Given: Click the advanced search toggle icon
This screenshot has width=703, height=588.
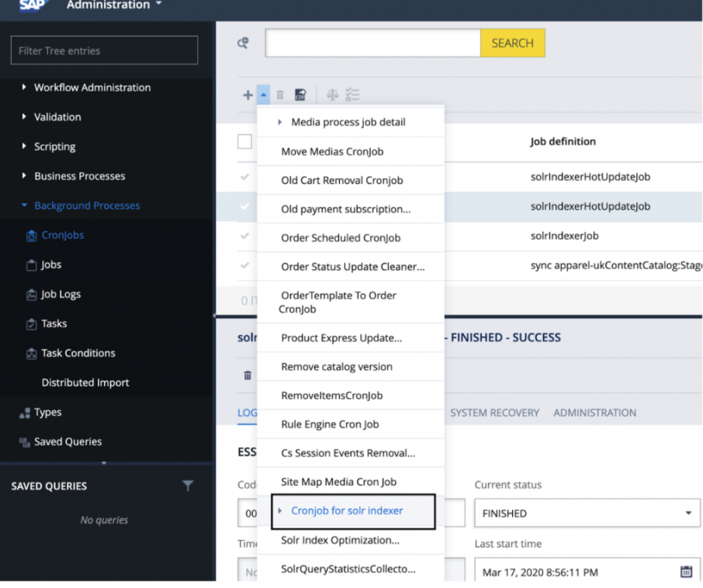Looking at the screenshot, I should 243,43.
